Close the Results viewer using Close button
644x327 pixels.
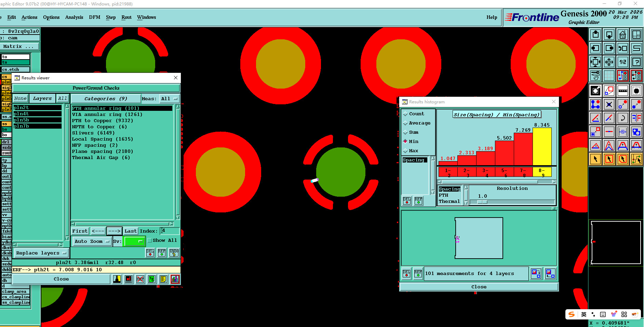pyautogui.click(x=61, y=279)
